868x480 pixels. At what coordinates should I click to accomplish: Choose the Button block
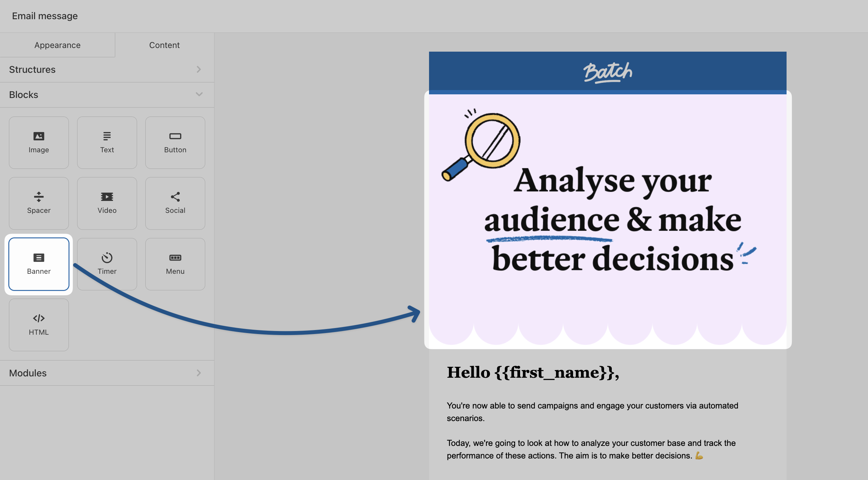coord(175,142)
